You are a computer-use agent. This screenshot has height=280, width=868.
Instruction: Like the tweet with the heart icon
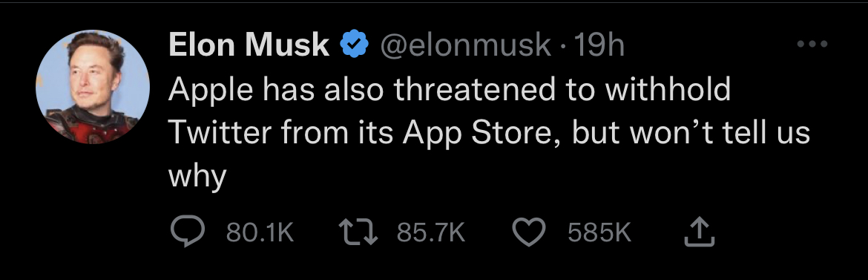[x=530, y=233]
